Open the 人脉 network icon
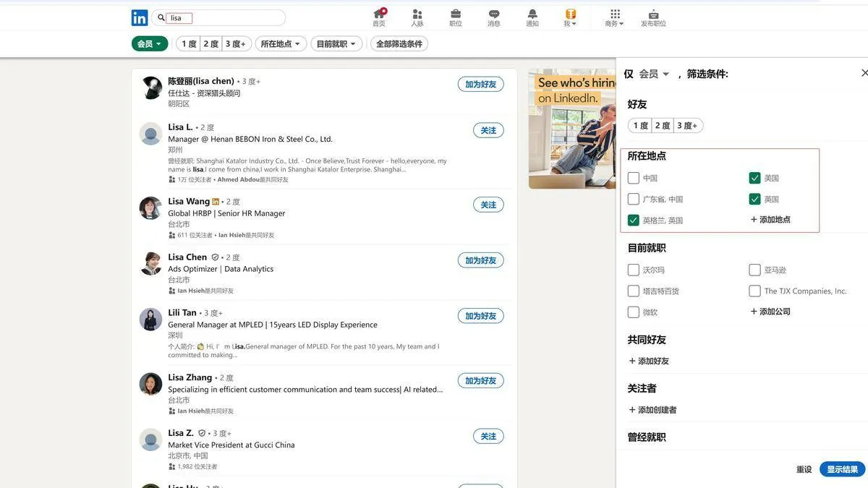This screenshot has height=488, width=868. [417, 18]
